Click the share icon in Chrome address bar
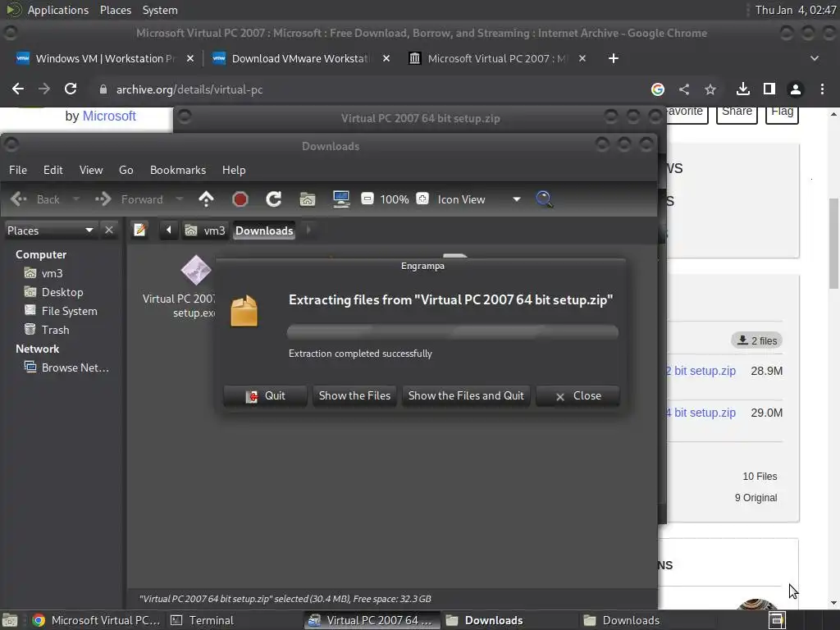The image size is (840, 630). (684, 89)
